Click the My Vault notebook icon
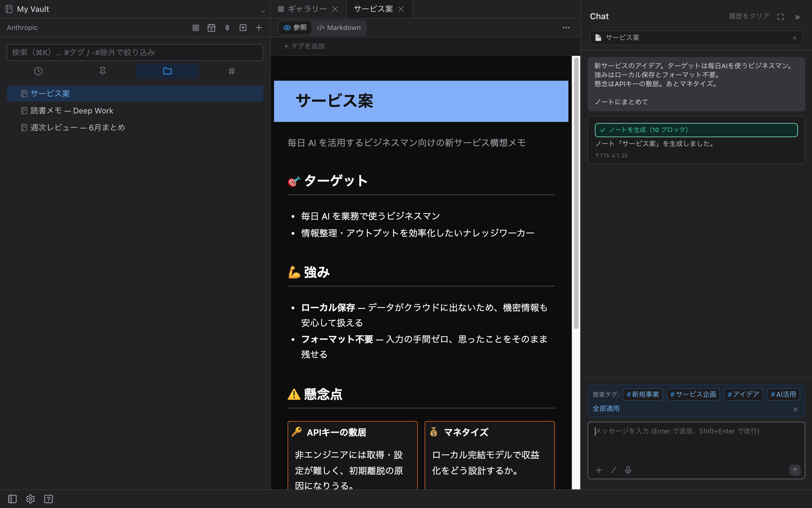The width and height of the screenshot is (812, 508). 9,9
